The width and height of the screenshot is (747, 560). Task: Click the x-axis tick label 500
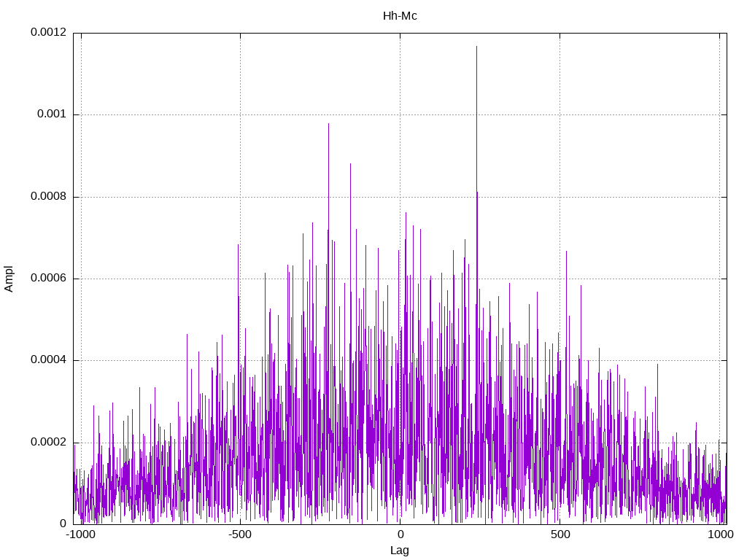tap(560, 534)
